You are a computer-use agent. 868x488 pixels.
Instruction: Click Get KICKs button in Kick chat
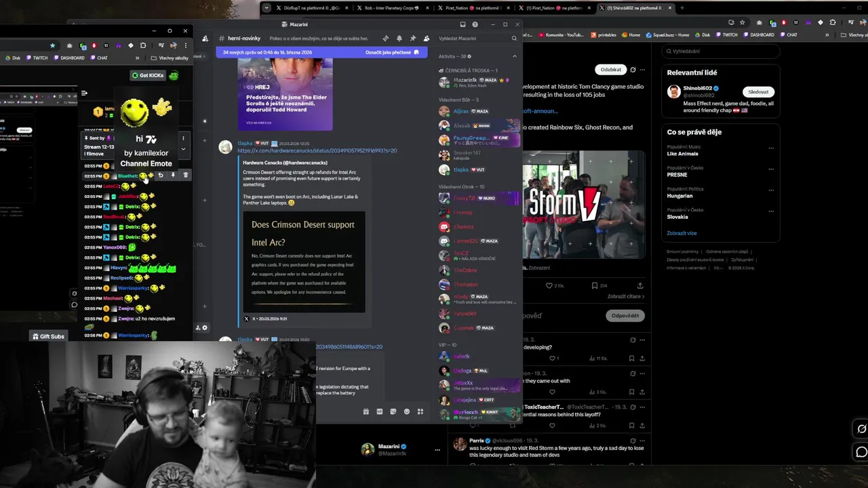coord(148,75)
